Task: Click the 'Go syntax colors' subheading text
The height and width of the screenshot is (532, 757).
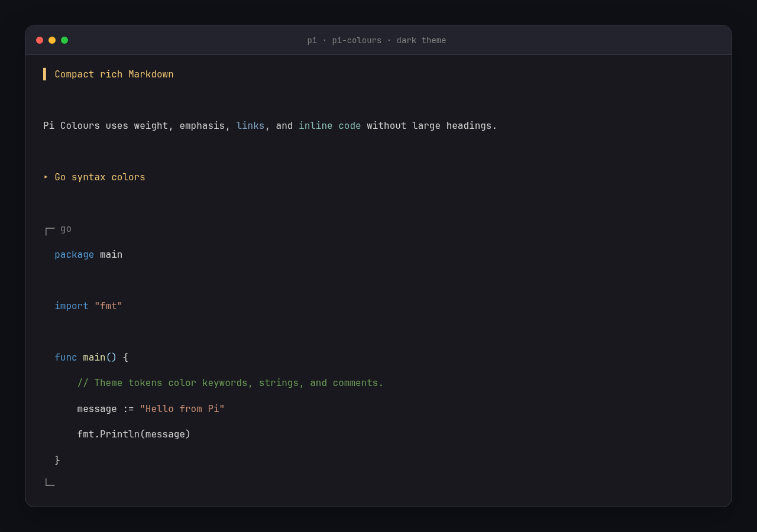Action: 100,177
